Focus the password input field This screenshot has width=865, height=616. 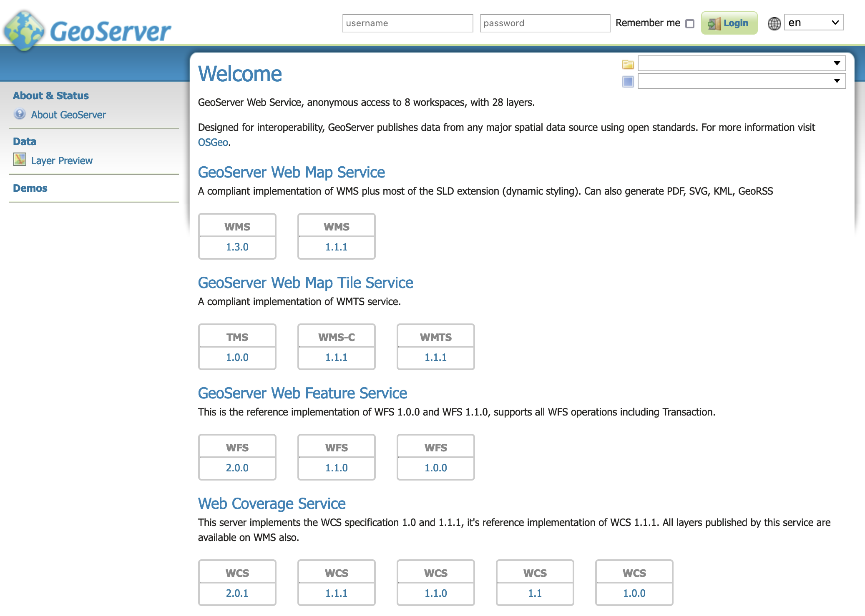tap(545, 23)
